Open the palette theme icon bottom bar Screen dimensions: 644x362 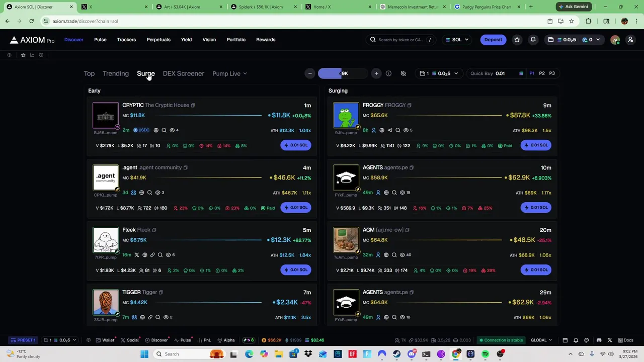click(587, 340)
